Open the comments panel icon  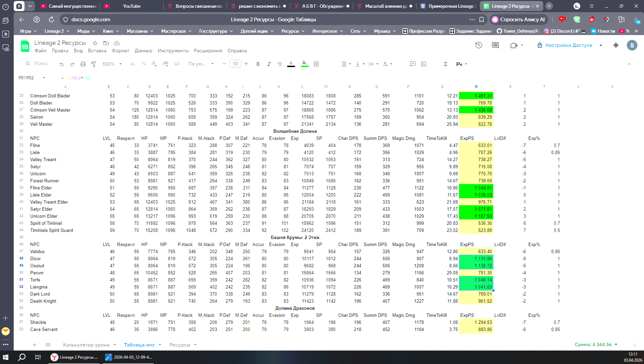point(495,45)
